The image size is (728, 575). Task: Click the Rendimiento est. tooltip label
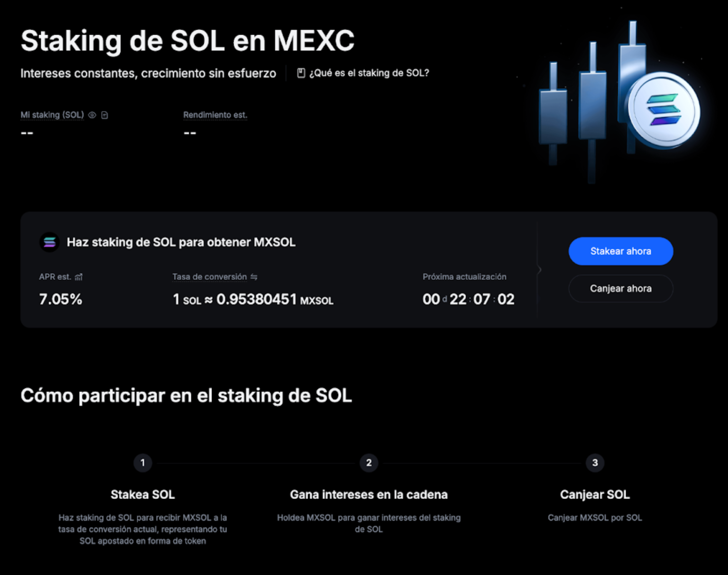215,115
